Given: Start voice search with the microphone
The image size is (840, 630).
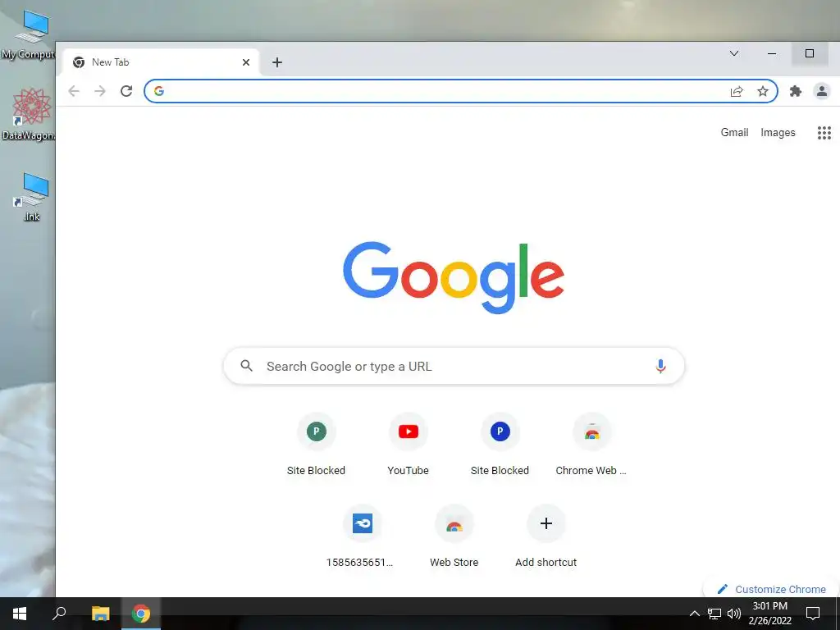Looking at the screenshot, I should [x=660, y=367].
